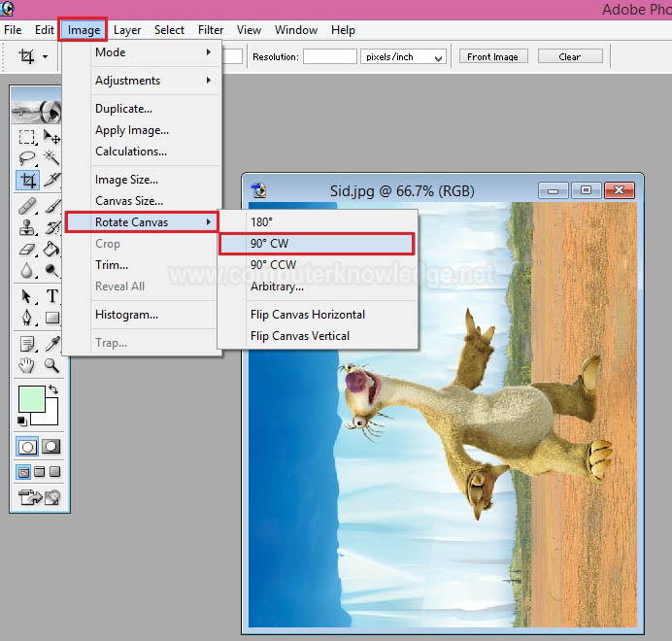Screen dimensions: 672x641
Task: Select the Crop tool in the toolbox
Action: click(28, 180)
